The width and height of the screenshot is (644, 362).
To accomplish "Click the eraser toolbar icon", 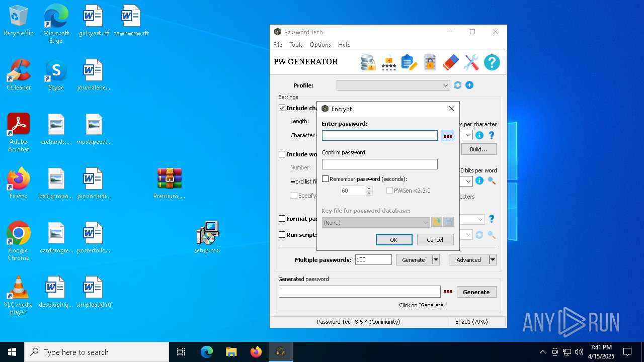I will click(451, 62).
